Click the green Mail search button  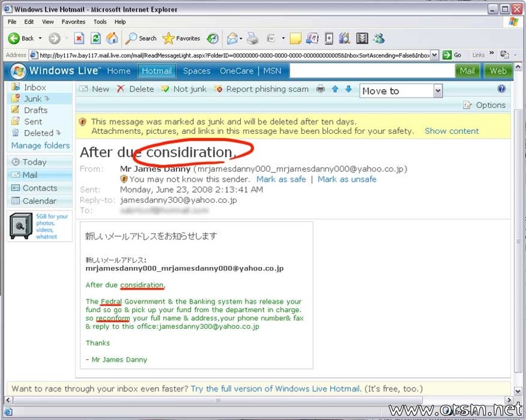(x=468, y=71)
